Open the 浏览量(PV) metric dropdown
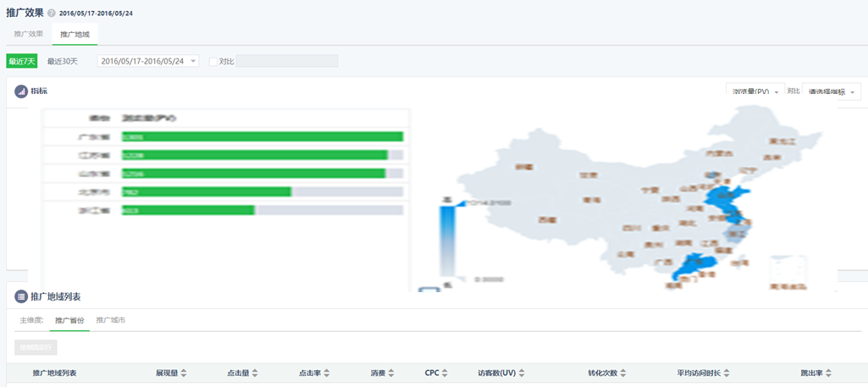 tap(755, 91)
